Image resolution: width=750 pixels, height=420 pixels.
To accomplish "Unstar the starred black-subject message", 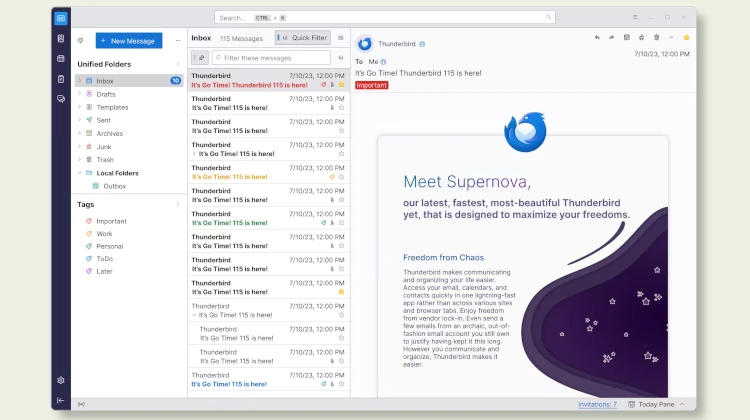I will coord(341,292).
